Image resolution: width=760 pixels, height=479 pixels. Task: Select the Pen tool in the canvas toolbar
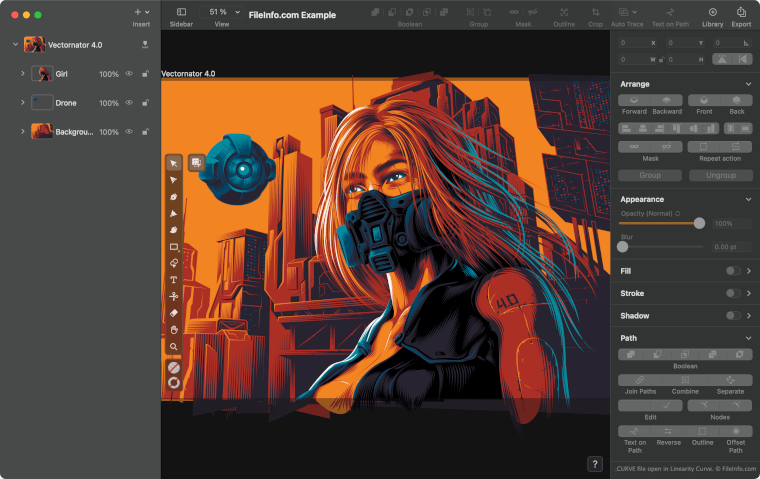click(x=174, y=197)
